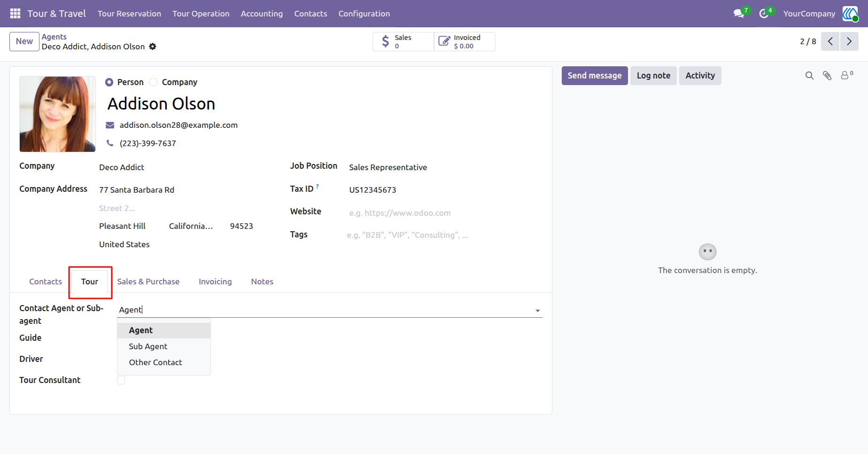The height and width of the screenshot is (454, 868).
Task: Open the Sales dollar stat button
Action: pyautogui.click(x=403, y=41)
